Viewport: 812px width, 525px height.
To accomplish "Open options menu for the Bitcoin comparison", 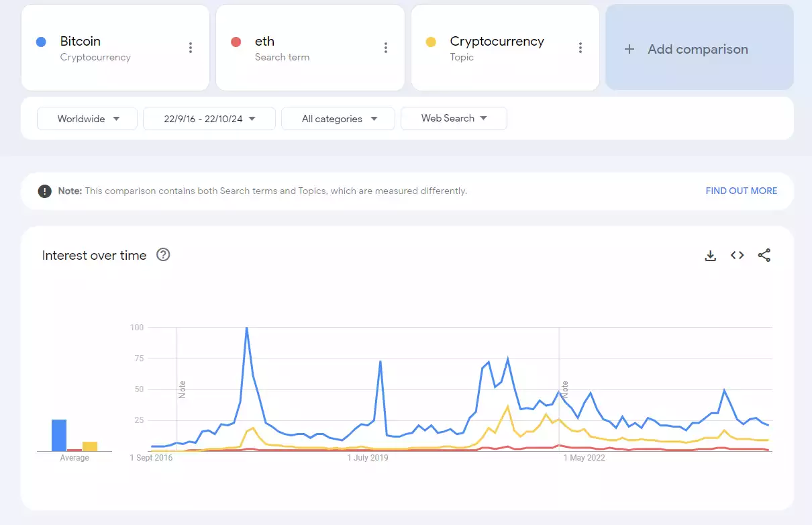I will coord(191,48).
